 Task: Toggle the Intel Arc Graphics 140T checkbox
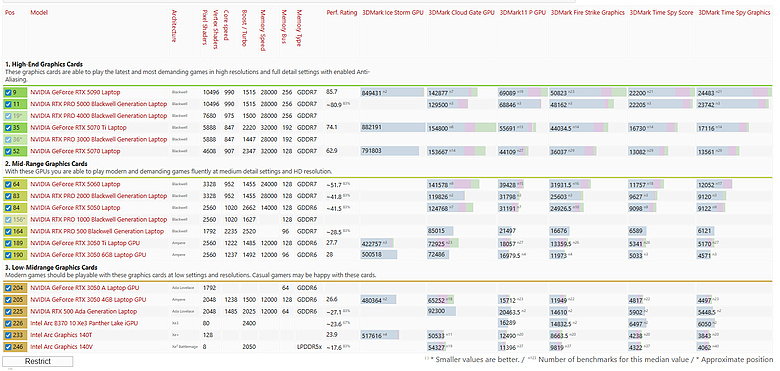[x=8, y=335]
